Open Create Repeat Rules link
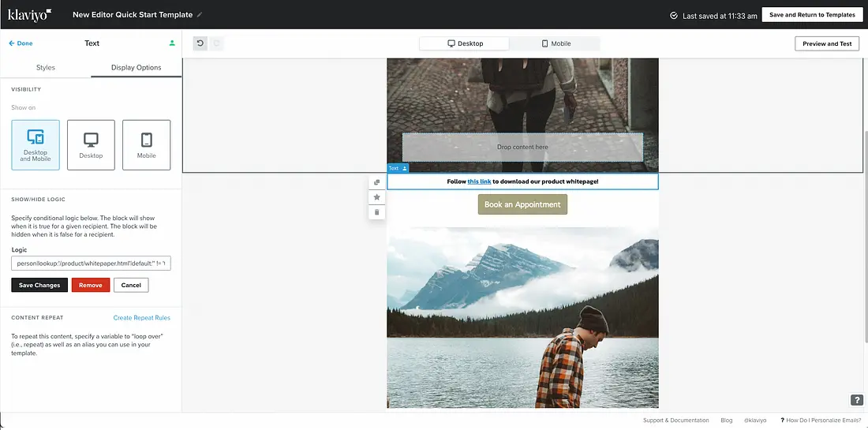Image resolution: width=868 pixels, height=430 pixels. click(141, 318)
